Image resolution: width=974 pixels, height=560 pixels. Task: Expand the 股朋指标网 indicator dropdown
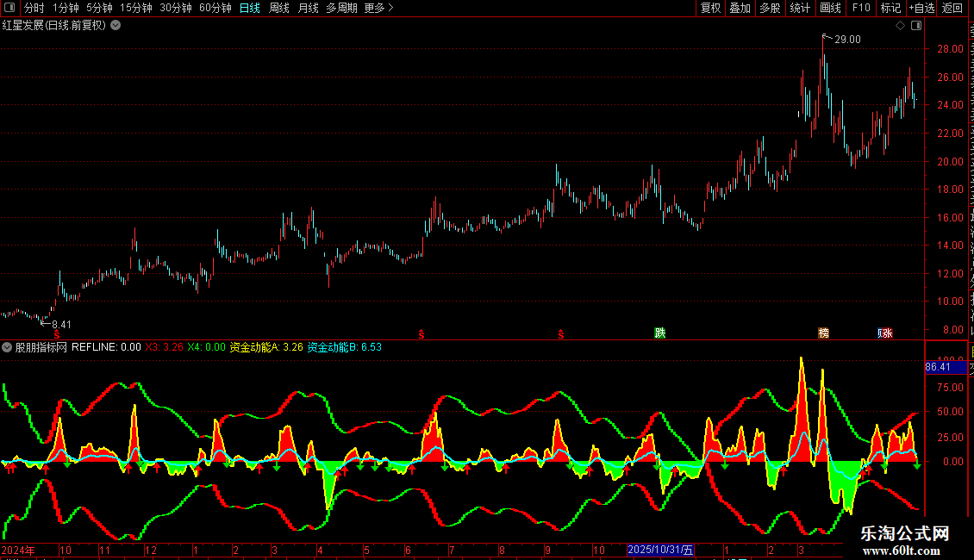pos(7,348)
